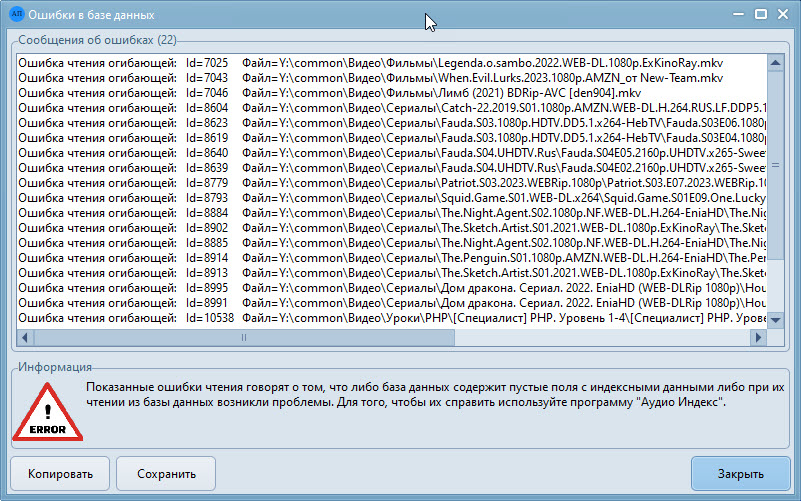This screenshot has height=501, width=801.
Task: Select the error row with Id=8991
Action: coord(392,303)
